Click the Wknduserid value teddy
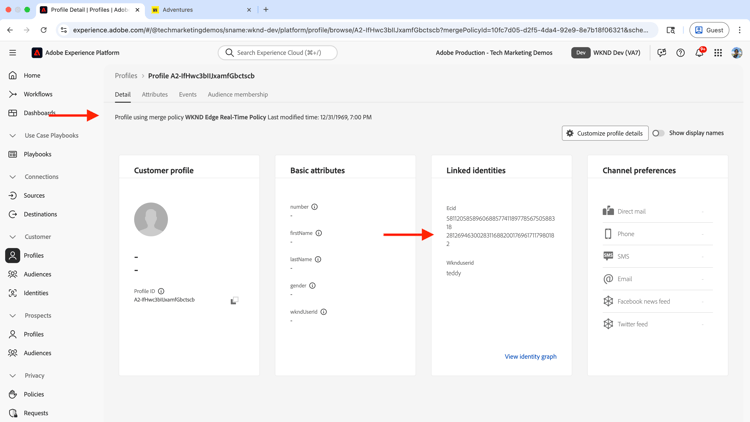This screenshot has height=422, width=750. pos(453,273)
